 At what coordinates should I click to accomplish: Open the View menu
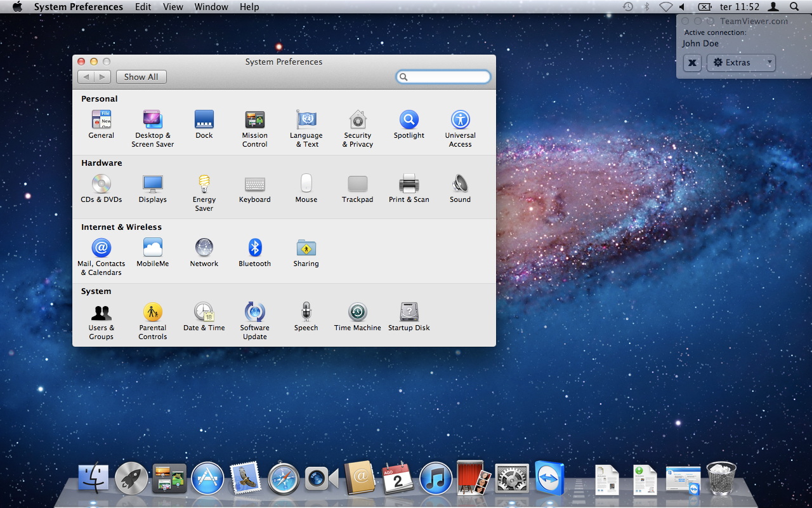(x=173, y=7)
